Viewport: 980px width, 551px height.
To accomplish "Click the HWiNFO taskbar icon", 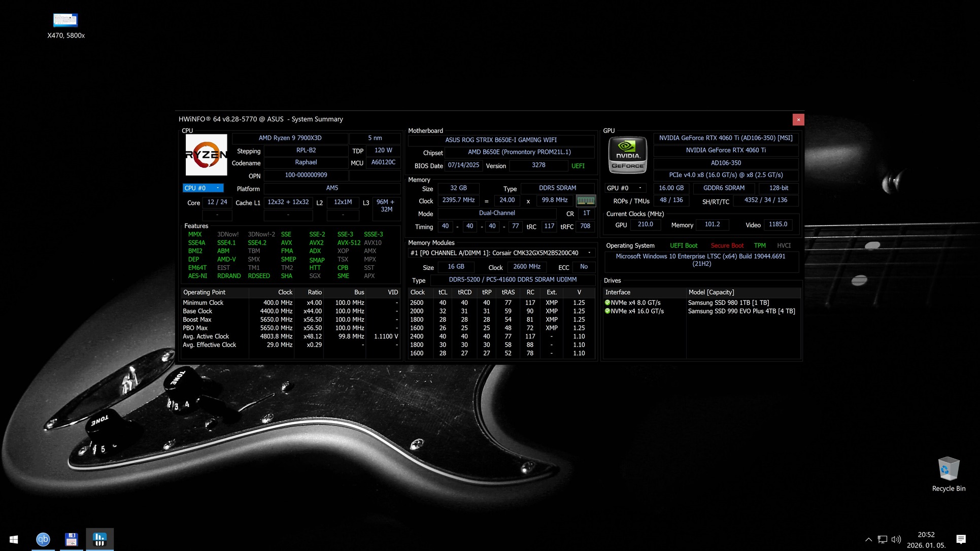I will pyautogui.click(x=99, y=539).
